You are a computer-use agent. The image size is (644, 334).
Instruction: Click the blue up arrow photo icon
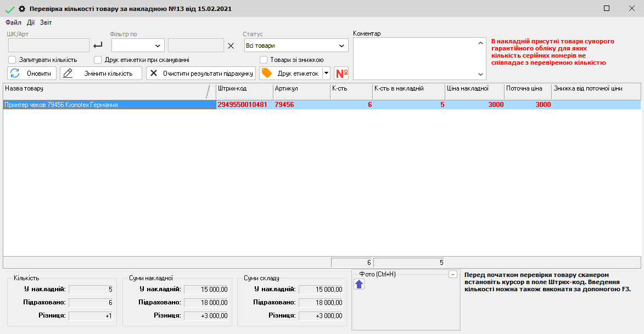pyautogui.click(x=359, y=284)
